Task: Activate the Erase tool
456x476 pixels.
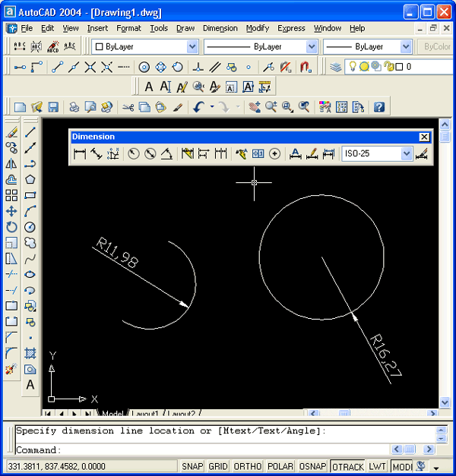Action: click(11, 131)
